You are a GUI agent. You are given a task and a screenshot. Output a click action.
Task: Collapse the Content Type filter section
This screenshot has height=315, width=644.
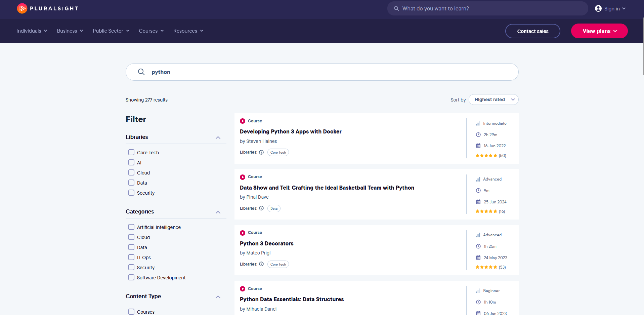(218, 297)
